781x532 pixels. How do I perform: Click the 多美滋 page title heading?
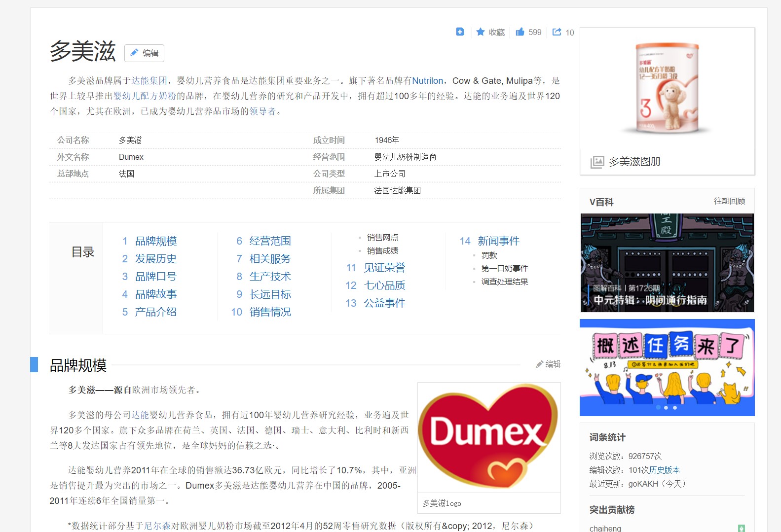coord(83,52)
